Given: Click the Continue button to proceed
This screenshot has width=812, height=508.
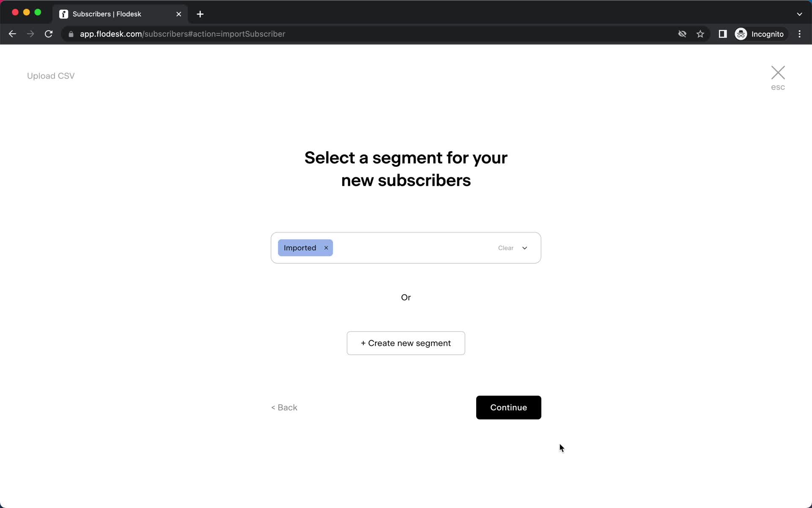Looking at the screenshot, I should (x=508, y=407).
